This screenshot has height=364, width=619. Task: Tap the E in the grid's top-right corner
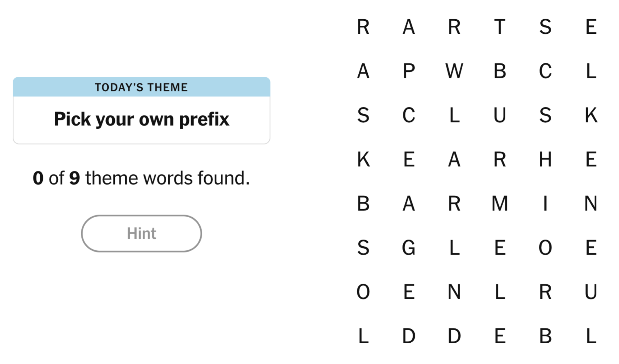point(591,27)
